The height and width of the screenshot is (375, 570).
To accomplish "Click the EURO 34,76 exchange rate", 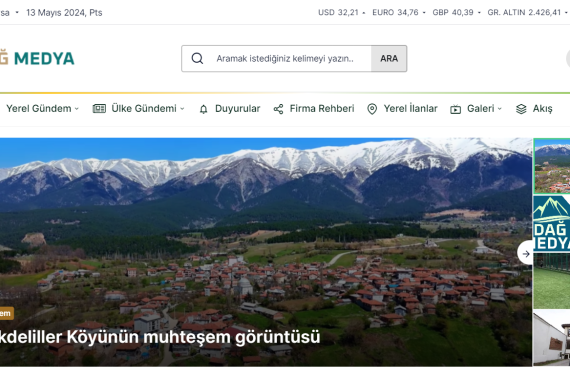I will pyautogui.click(x=395, y=13).
